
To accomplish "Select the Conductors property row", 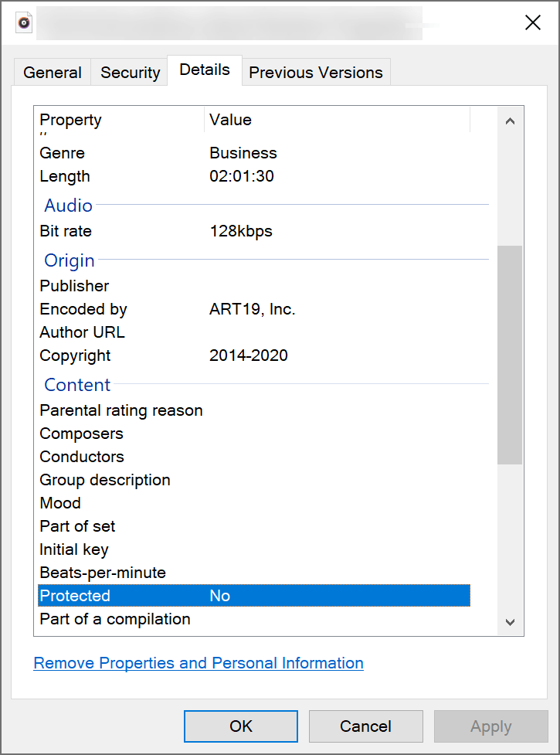I will [x=254, y=457].
